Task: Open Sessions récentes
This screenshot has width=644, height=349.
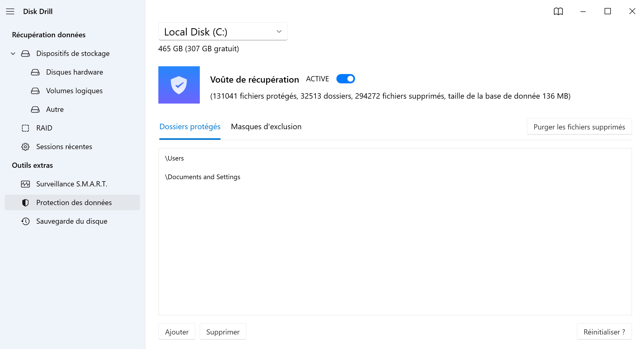Action: click(x=73, y=147)
